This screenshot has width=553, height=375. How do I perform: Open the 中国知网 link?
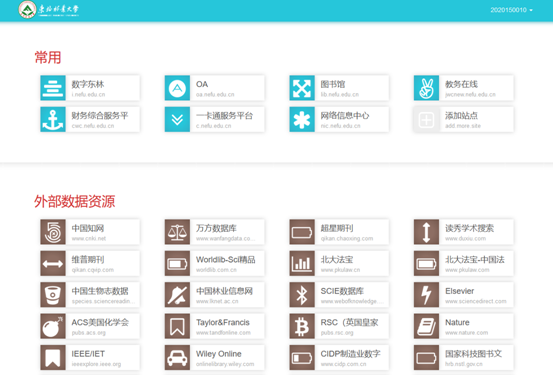90,232
